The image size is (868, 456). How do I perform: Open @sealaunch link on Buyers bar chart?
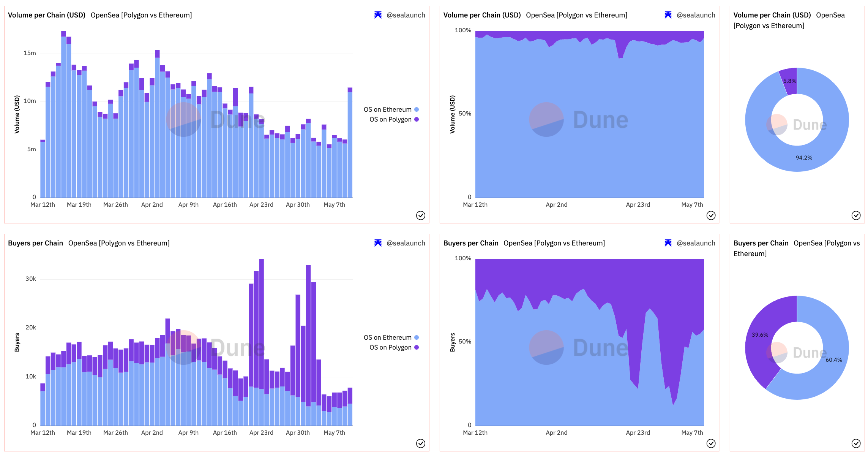tap(406, 243)
